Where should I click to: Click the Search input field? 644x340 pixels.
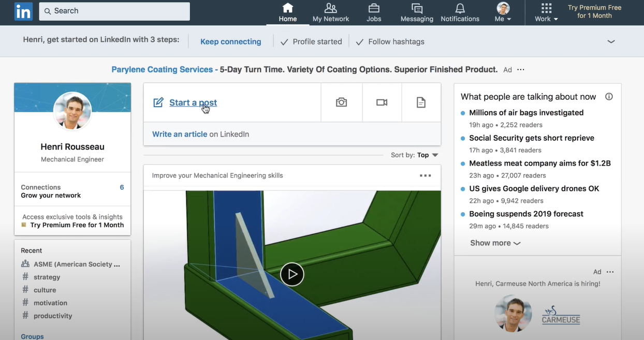(x=114, y=11)
